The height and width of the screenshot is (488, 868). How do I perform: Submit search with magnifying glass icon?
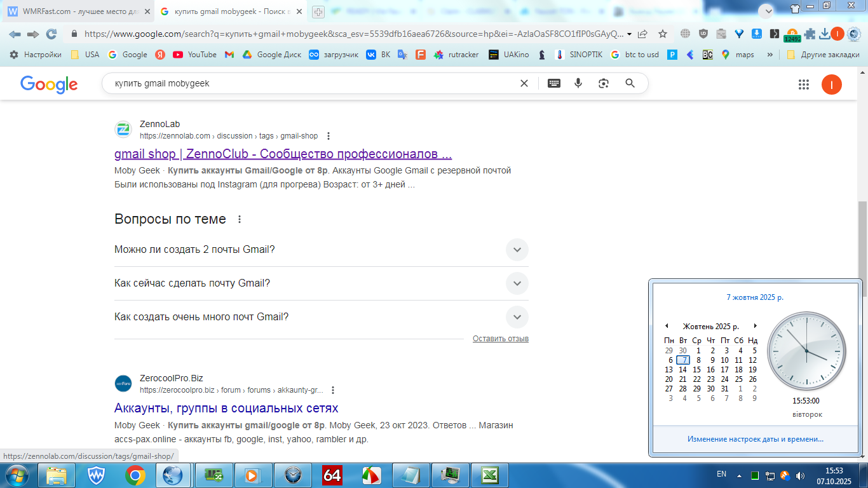click(x=630, y=83)
